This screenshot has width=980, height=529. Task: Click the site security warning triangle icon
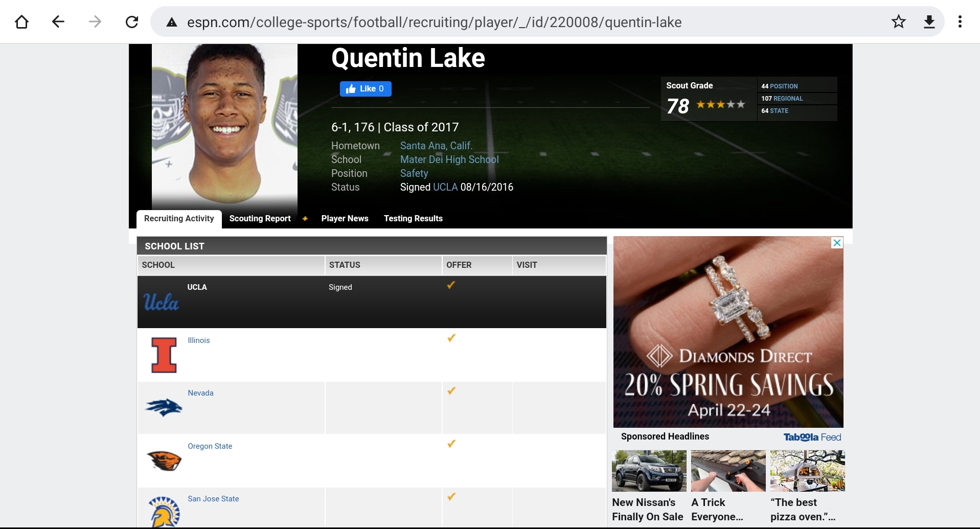pos(172,22)
